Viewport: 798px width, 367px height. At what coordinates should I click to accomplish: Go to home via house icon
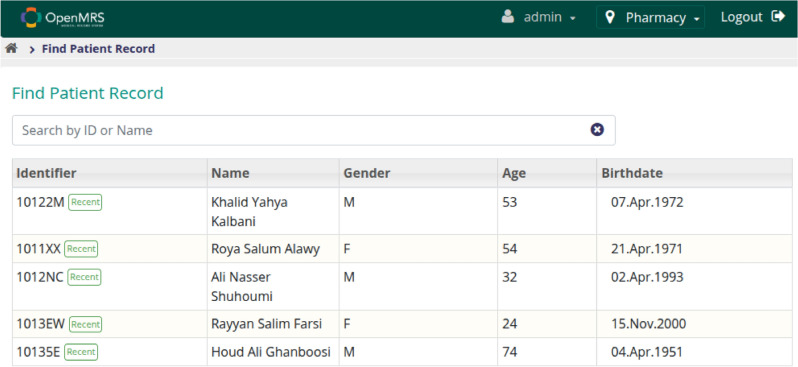(x=11, y=48)
